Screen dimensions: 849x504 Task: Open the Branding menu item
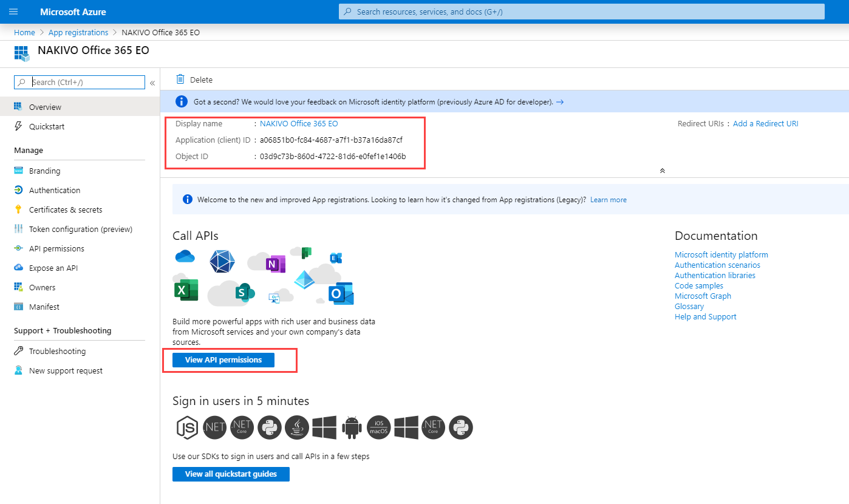tap(44, 171)
